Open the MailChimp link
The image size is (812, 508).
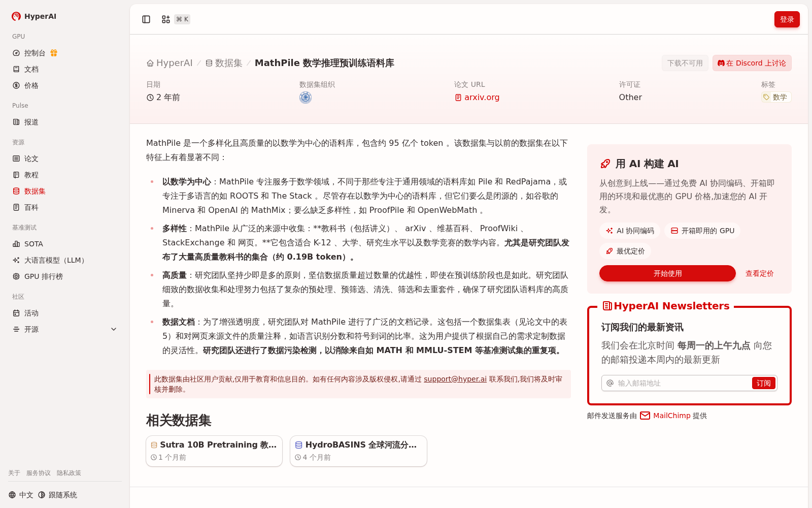[671, 416]
